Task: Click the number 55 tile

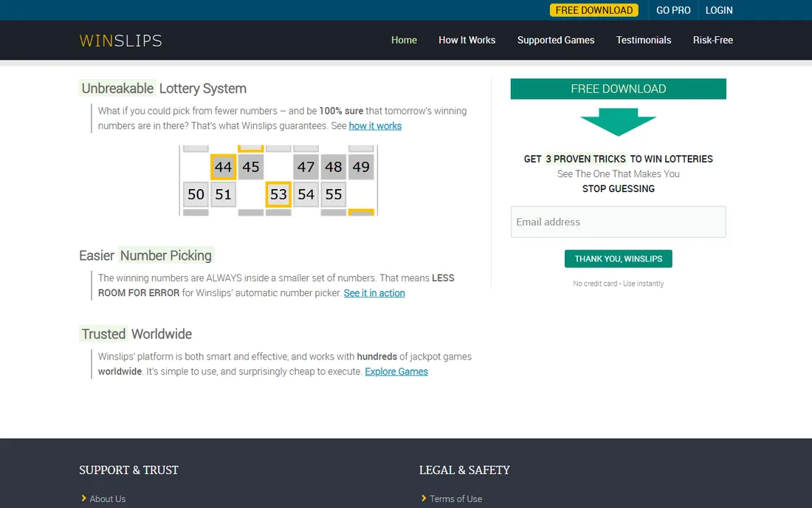Action: (334, 194)
